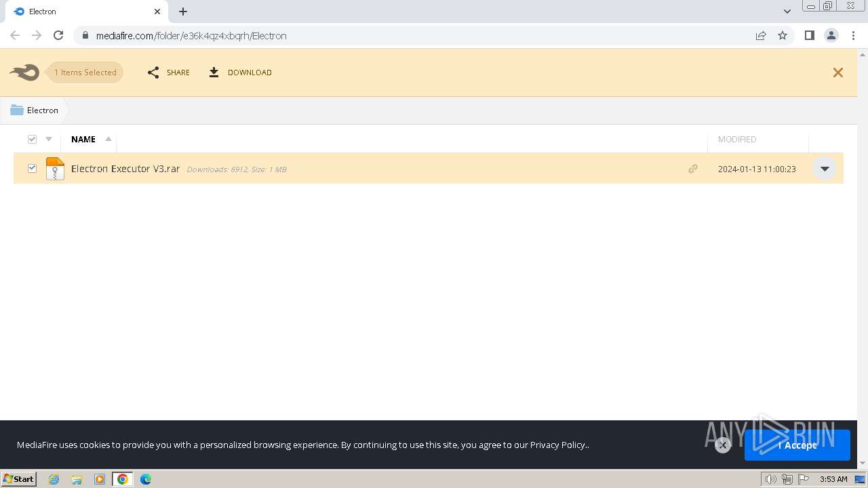Dismiss the selection bar with X
868x488 pixels.
[838, 73]
